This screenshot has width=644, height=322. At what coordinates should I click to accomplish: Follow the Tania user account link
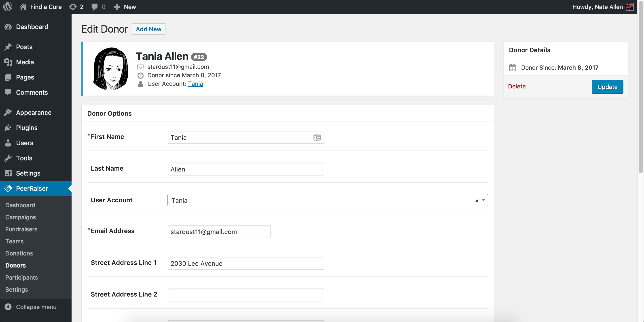[x=195, y=84]
